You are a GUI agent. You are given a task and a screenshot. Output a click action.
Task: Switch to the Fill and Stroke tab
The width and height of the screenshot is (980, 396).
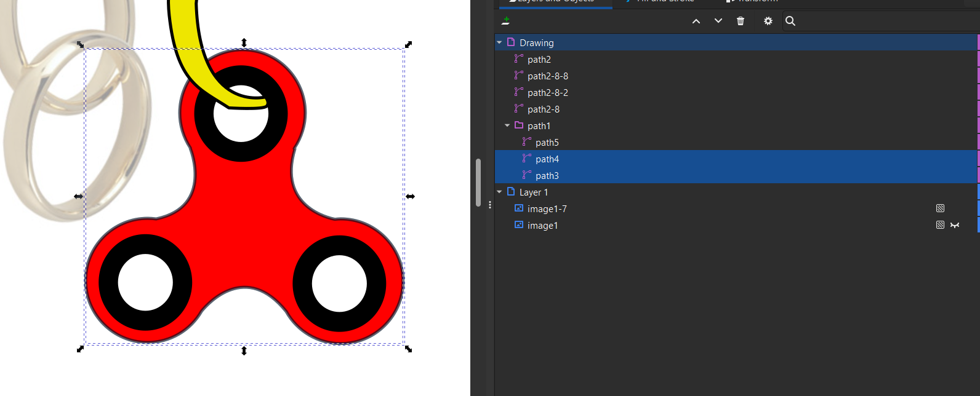pyautogui.click(x=665, y=2)
